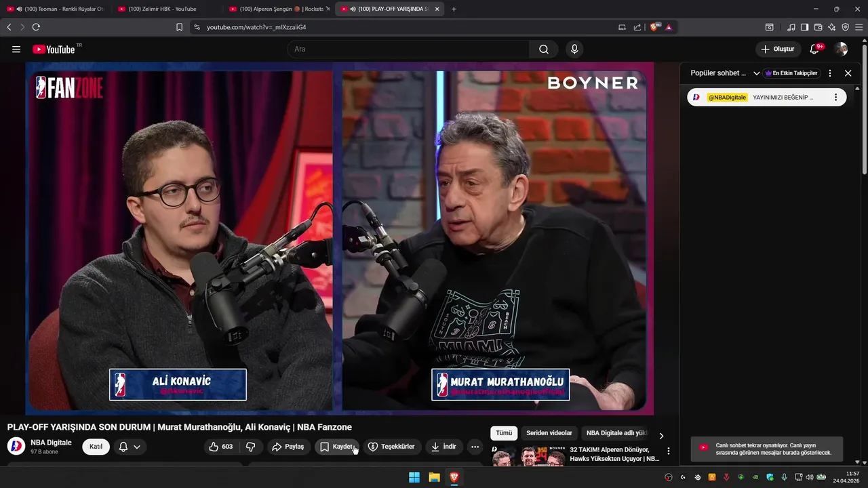Close the live chat panel
This screenshot has height=488, width=868.
tap(848, 73)
